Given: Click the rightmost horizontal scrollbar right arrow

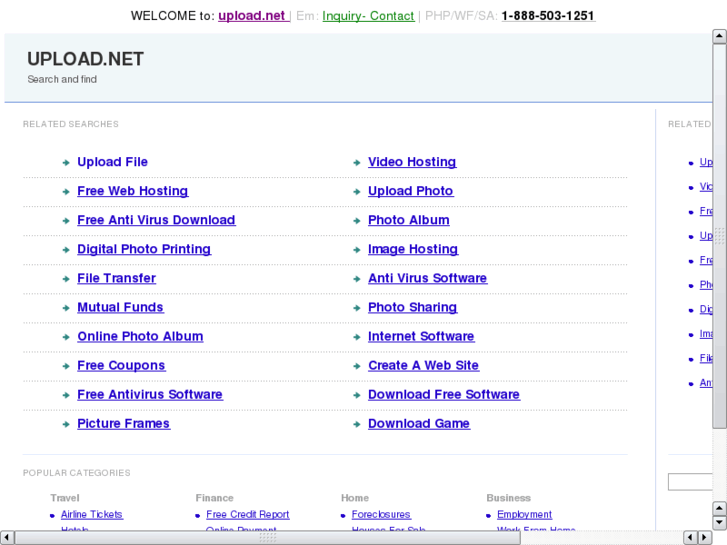Looking at the screenshot, I should click(705, 538).
